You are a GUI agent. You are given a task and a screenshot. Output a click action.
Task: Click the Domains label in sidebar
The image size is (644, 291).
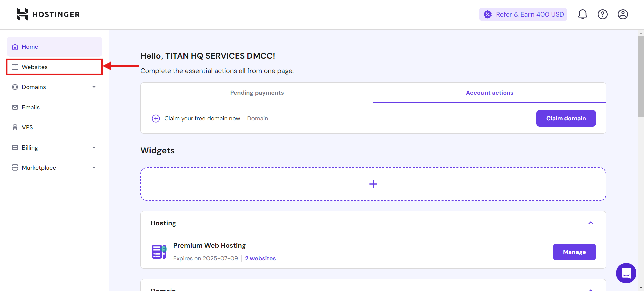[x=34, y=87]
